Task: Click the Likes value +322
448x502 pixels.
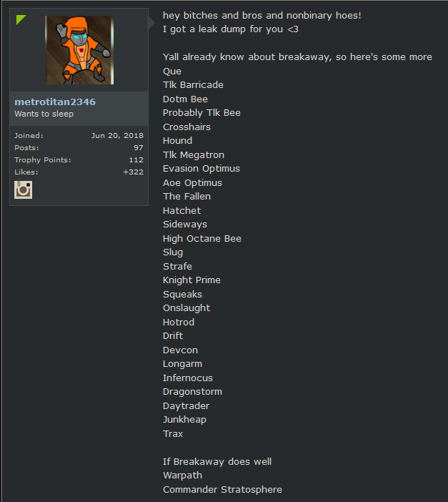Action: 133,172
